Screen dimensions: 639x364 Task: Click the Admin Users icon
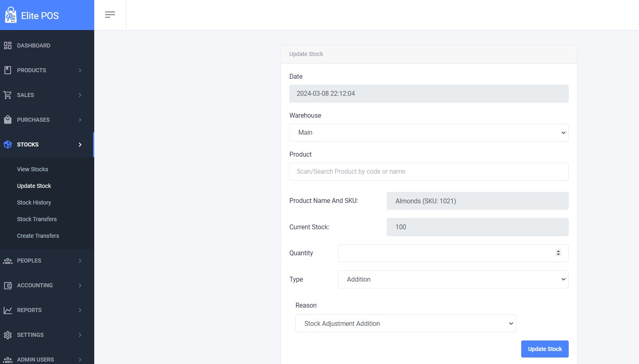pyautogui.click(x=8, y=360)
